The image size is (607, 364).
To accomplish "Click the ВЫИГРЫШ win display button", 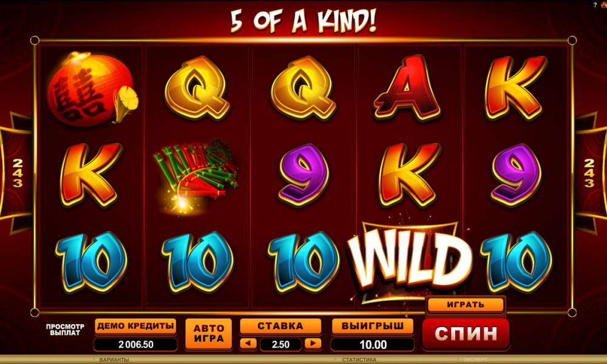I will (373, 326).
